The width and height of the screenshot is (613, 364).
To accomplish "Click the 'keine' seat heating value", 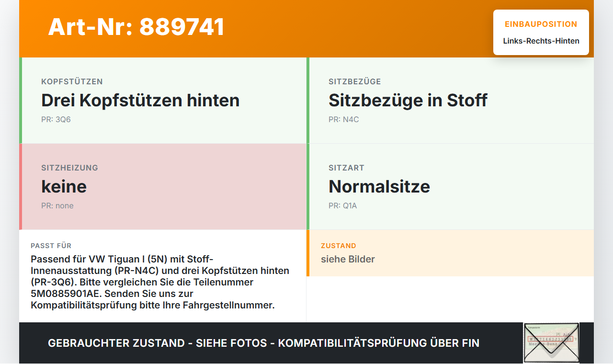I will [x=64, y=186].
